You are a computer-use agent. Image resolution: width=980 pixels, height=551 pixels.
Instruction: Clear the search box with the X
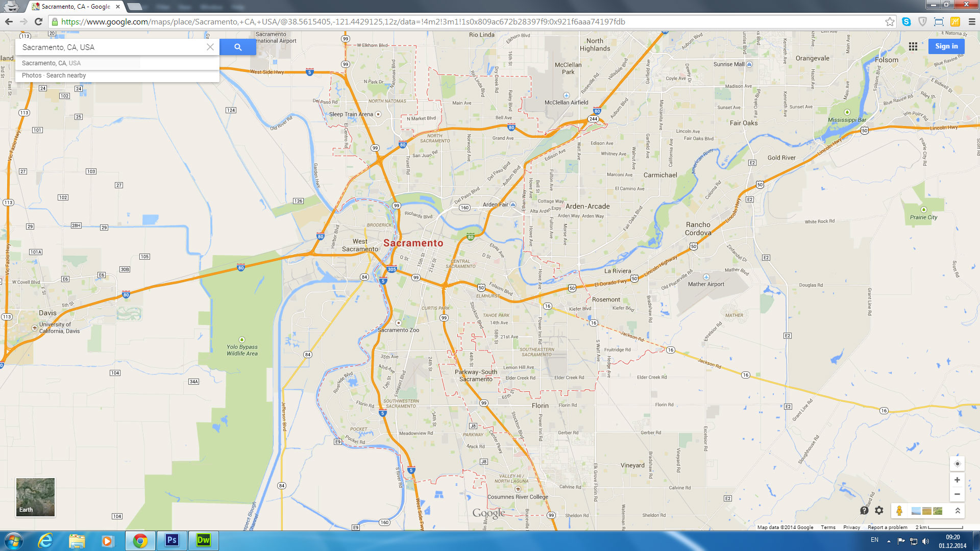coord(210,47)
